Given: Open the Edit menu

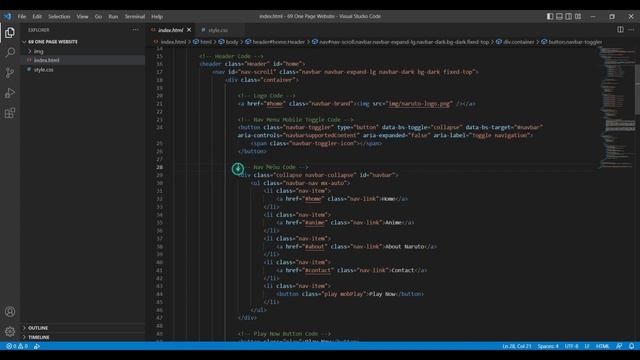Looking at the screenshot, I should click(x=37, y=16).
